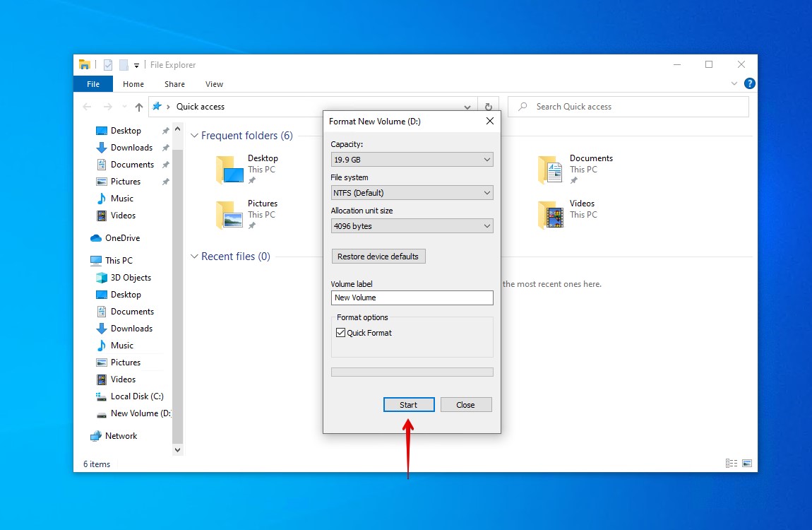
Task: Open the Share ribbon tab
Action: pos(174,84)
